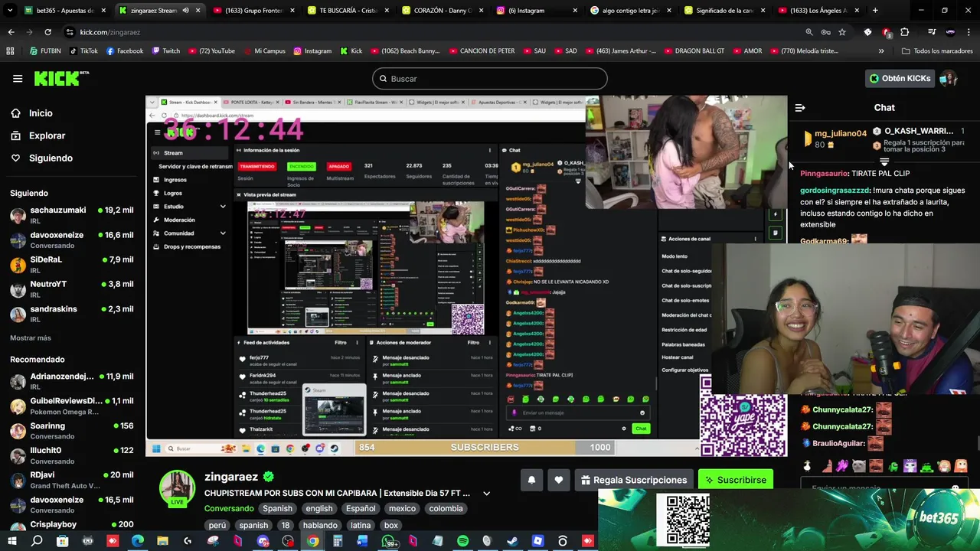Open Spotify from taskbar
The height and width of the screenshot is (551, 980).
(462, 541)
